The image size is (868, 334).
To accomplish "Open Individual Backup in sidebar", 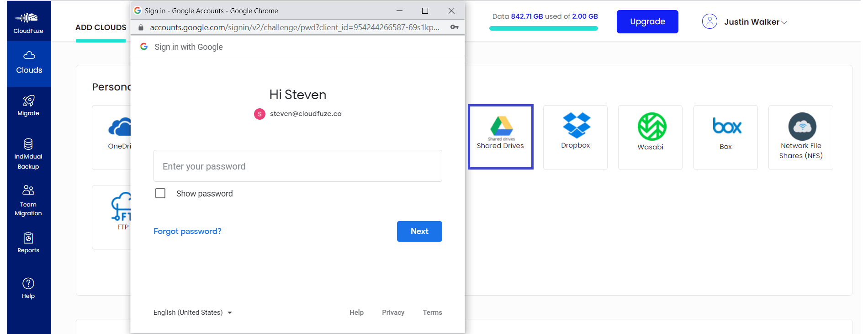I will [28, 154].
